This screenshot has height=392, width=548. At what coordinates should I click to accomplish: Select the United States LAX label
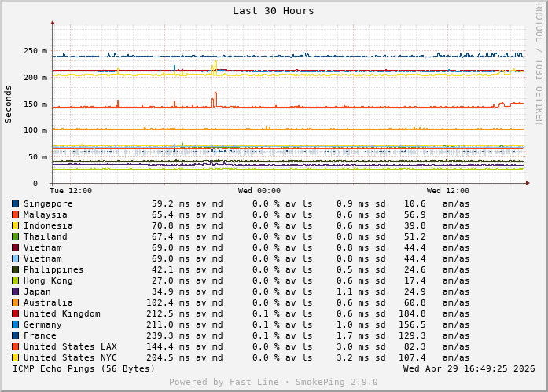(70, 346)
